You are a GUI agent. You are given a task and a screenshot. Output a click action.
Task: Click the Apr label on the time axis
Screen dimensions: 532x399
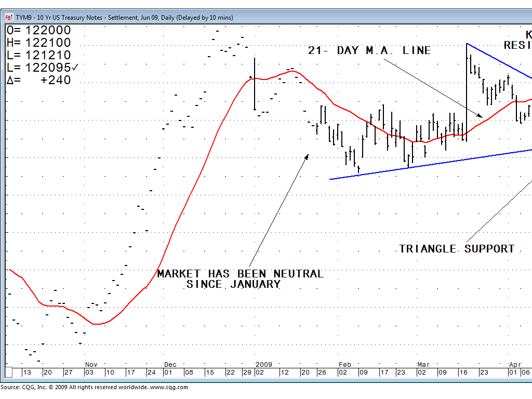515,365
